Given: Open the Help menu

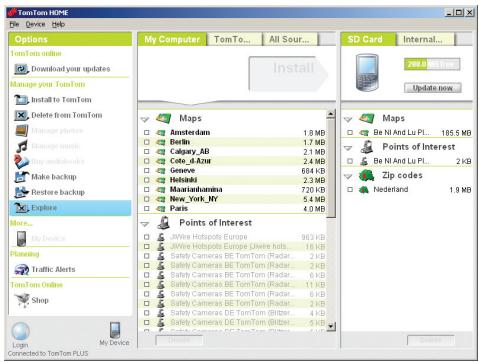Looking at the screenshot, I should [58, 24].
